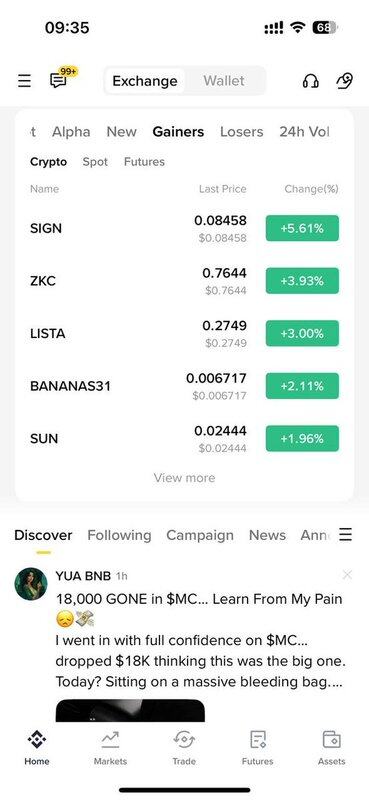Select the Exchange mode toggle

click(145, 81)
